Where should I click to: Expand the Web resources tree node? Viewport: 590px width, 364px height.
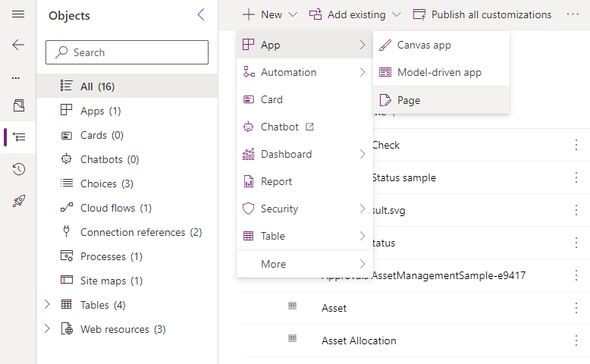pyautogui.click(x=47, y=329)
